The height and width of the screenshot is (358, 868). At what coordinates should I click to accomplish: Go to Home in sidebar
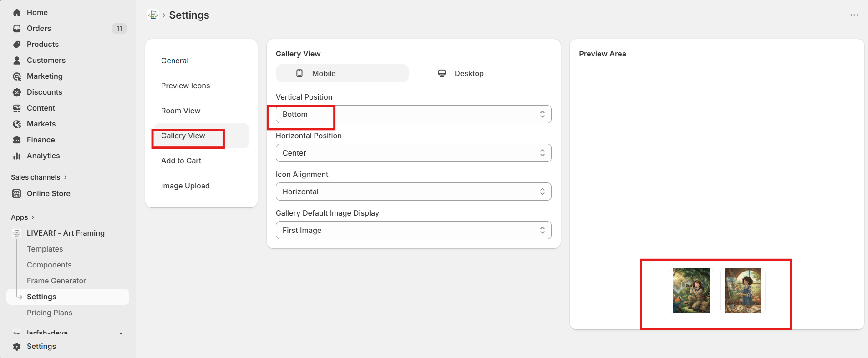(68, 13)
